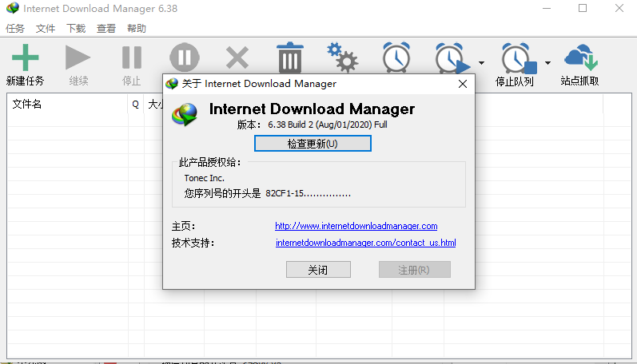Click the Internet Download Manager heading text
The height and width of the screenshot is (364, 637).
312,109
